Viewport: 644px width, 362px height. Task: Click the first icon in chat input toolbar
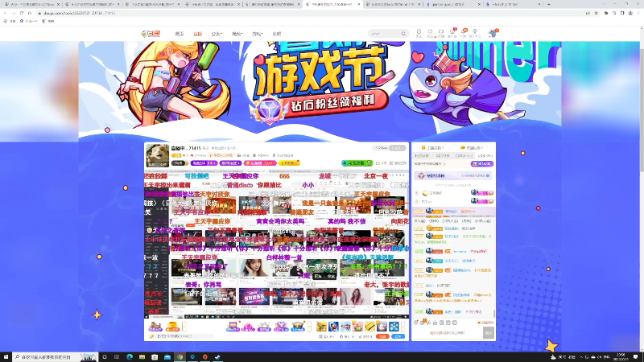[416, 323]
